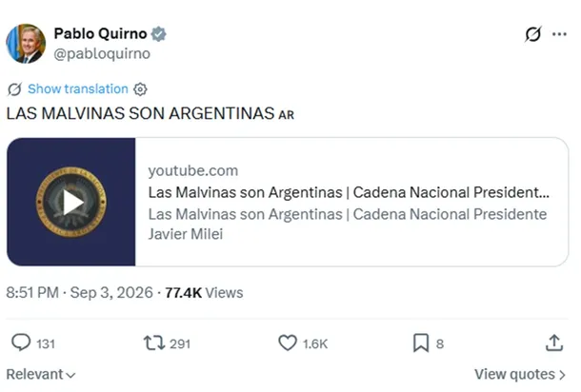Click the share upload icon

click(x=554, y=343)
